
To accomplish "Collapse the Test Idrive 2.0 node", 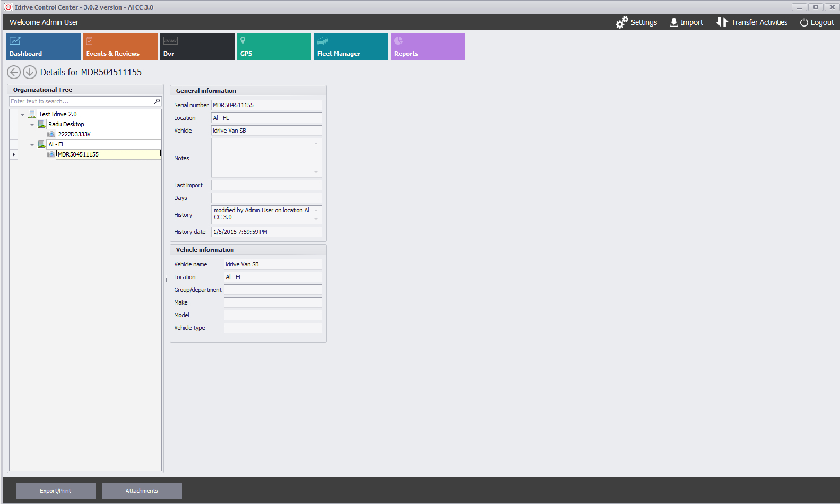I will pos(22,115).
